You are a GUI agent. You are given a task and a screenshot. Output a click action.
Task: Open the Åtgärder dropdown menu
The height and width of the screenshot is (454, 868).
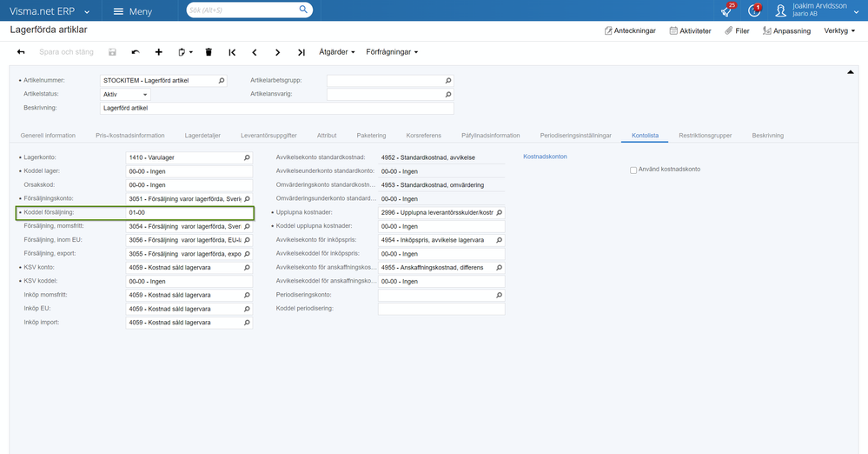(337, 52)
